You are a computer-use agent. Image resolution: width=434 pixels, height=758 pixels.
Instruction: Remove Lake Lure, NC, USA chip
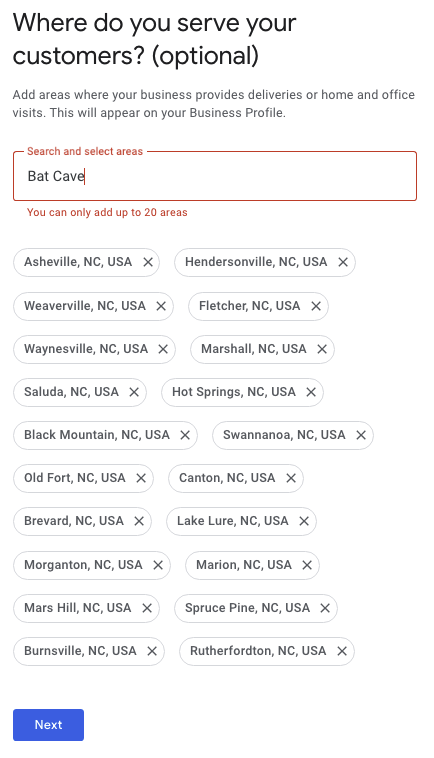[304, 521]
